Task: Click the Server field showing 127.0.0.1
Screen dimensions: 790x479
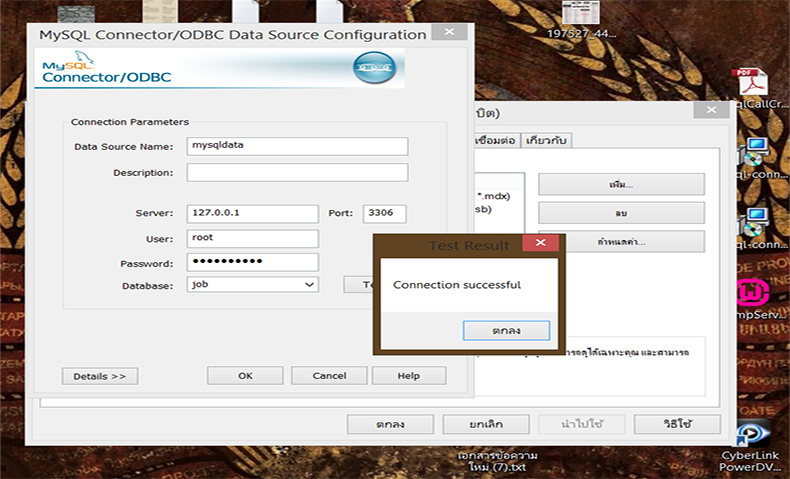Action: (252, 214)
